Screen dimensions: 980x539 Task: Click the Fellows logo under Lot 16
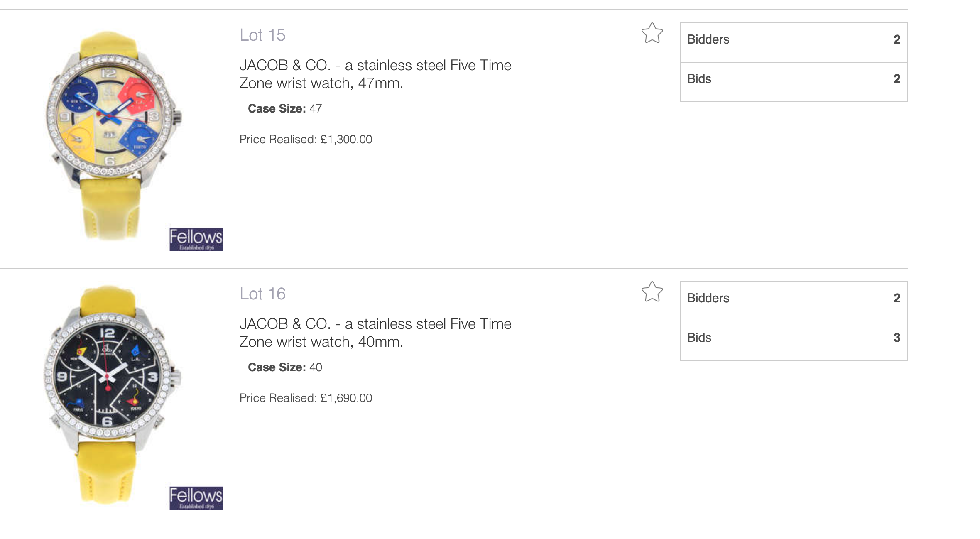(196, 498)
